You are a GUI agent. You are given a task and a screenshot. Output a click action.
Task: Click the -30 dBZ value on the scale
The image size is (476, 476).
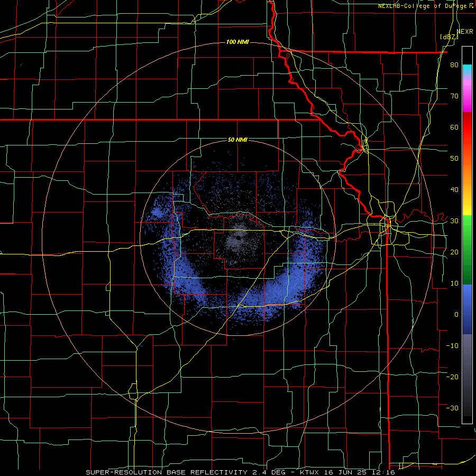(452, 408)
